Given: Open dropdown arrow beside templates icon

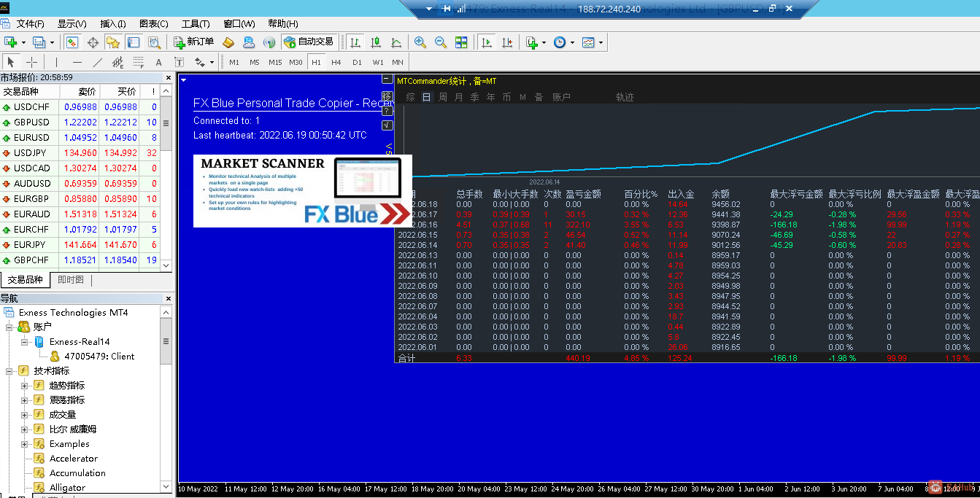Looking at the screenshot, I should [x=601, y=42].
